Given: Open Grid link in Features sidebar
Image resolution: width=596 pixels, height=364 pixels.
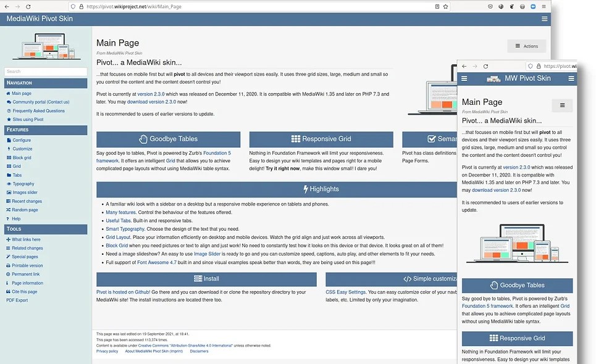Looking at the screenshot, I should (16, 166).
